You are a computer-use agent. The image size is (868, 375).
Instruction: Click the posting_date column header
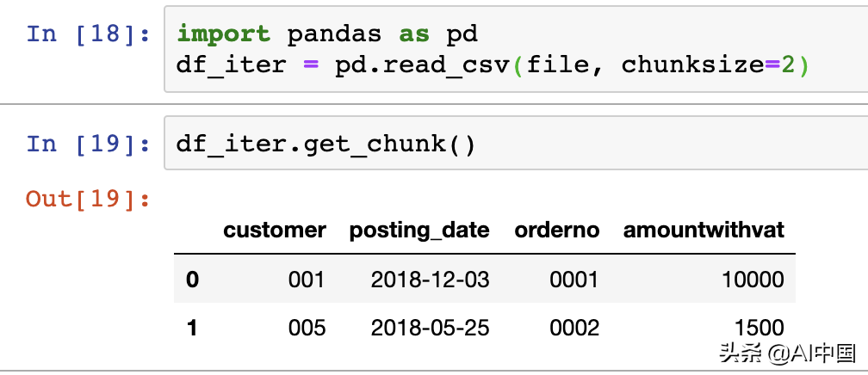click(419, 231)
